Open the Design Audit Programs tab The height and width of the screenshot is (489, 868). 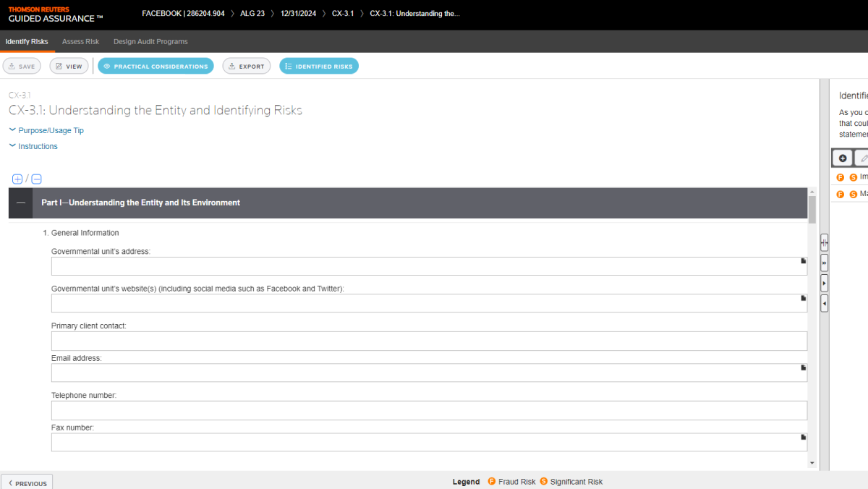(x=150, y=41)
